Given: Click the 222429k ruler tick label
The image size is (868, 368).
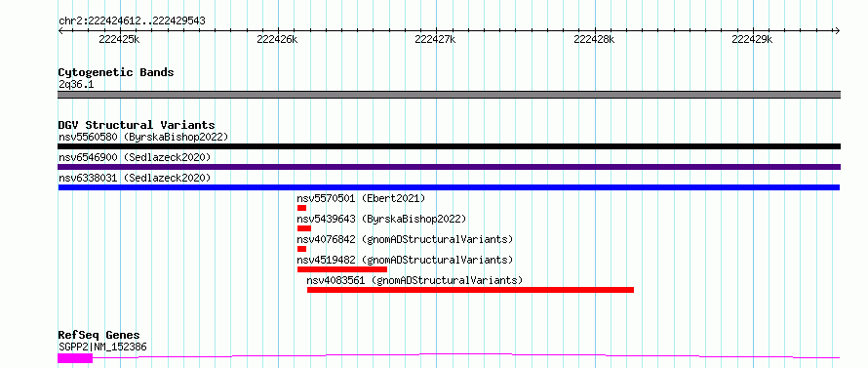Looking at the screenshot, I should click(752, 39).
